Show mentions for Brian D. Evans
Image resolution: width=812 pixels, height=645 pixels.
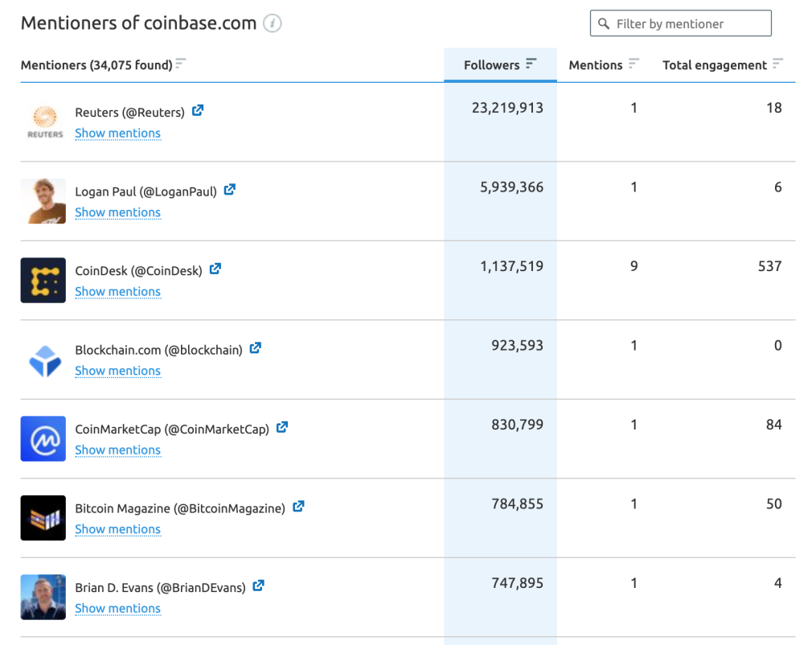(117, 609)
